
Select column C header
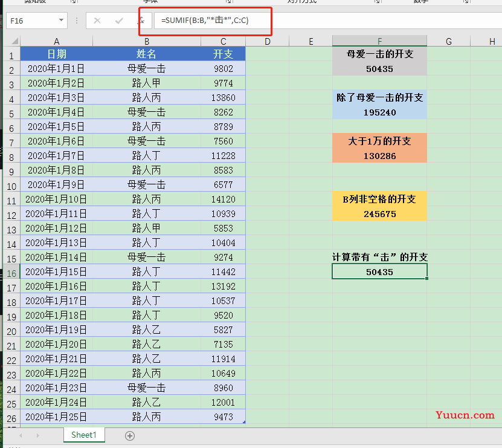(x=223, y=41)
